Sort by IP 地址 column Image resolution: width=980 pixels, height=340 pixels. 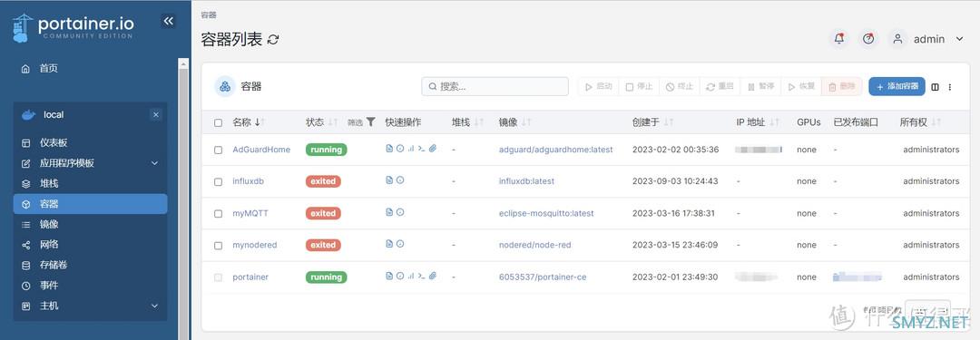pos(758,121)
